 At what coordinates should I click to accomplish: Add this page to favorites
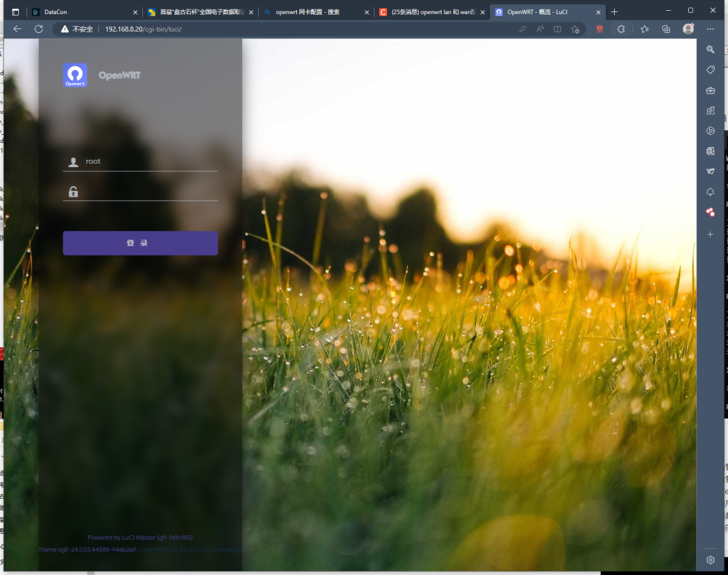click(575, 29)
